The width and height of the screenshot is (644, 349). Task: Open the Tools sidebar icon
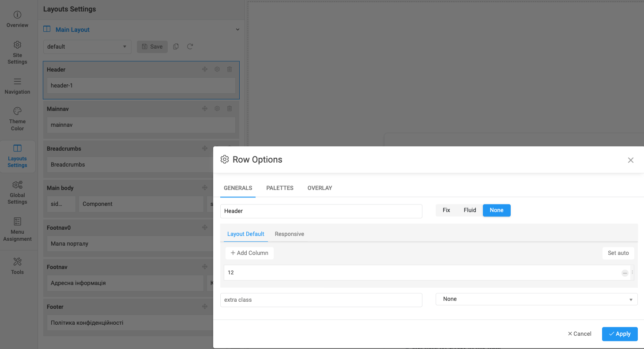[x=17, y=262]
